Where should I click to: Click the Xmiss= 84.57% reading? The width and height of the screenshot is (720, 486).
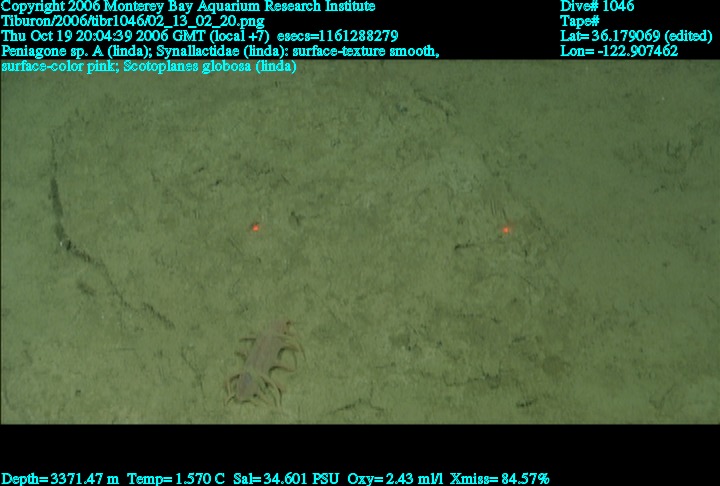tap(500, 479)
